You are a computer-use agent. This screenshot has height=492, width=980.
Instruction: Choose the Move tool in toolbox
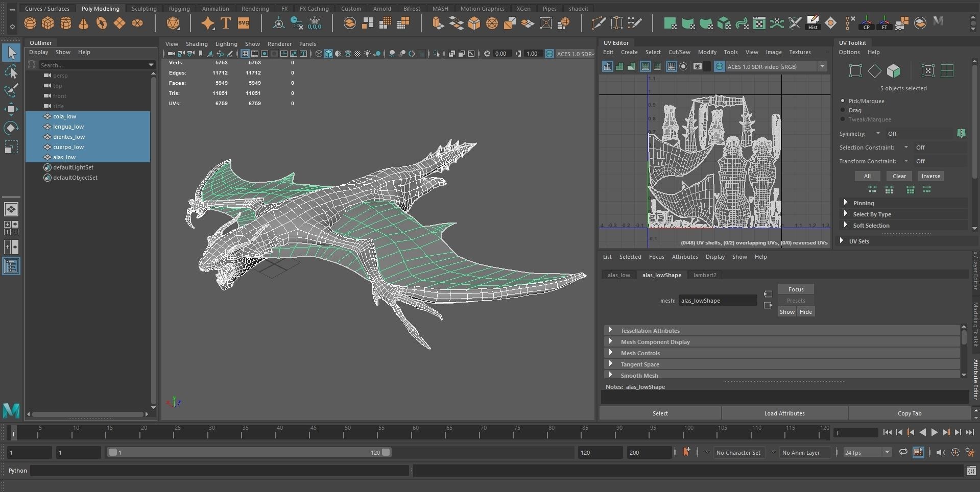pyautogui.click(x=11, y=109)
